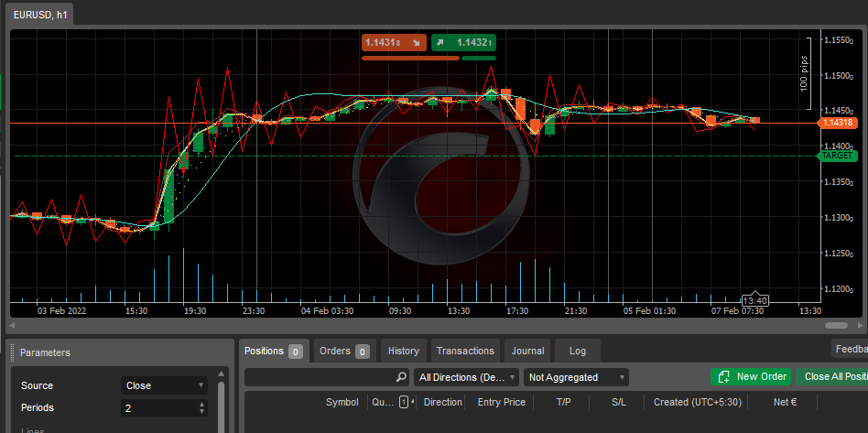Click the TARGET price label on axis
This screenshot has height=433, width=868.
pyautogui.click(x=837, y=156)
